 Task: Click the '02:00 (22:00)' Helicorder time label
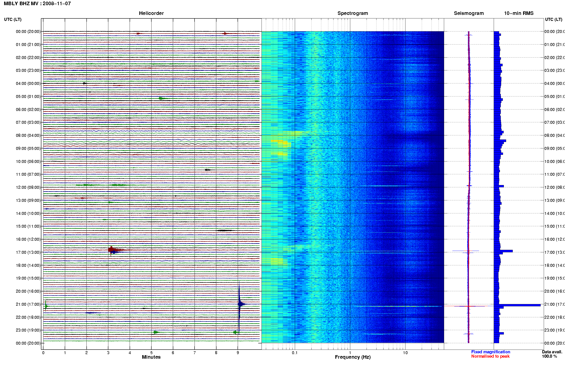(x=28, y=58)
